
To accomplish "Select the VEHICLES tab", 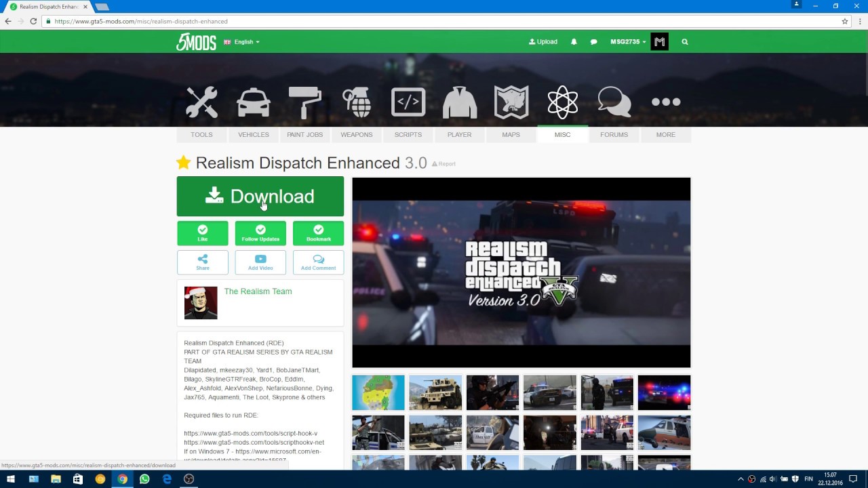I will click(x=254, y=135).
